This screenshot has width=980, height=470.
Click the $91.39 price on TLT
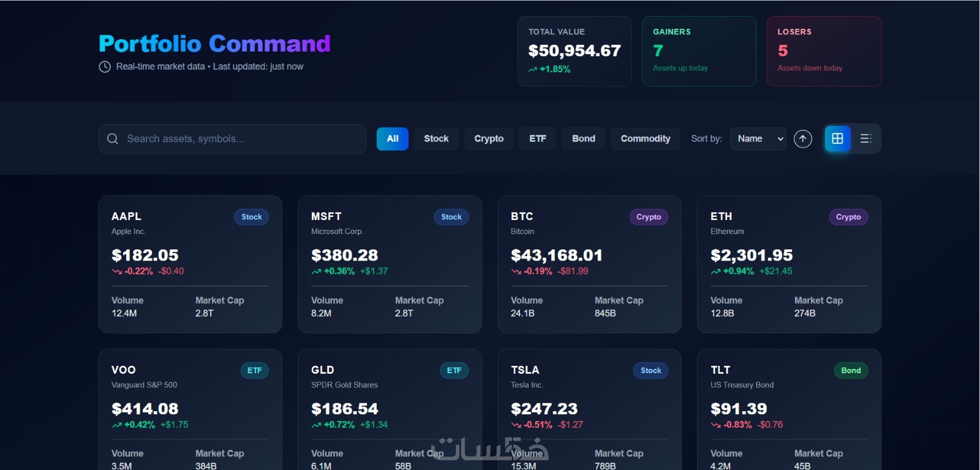pyautogui.click(x=739, y=409)
